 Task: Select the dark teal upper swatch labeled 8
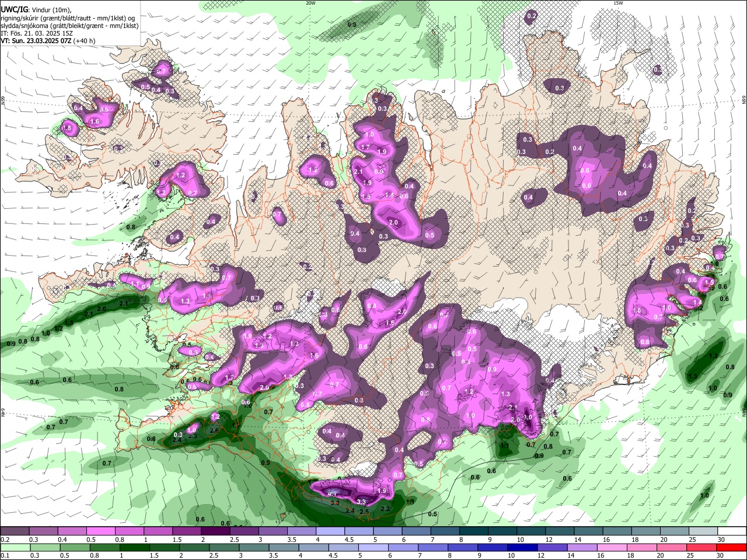tap(474, 531)
